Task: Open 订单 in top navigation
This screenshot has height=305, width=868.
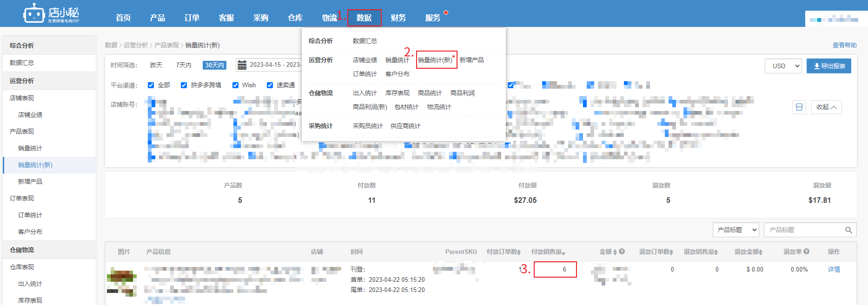Action: pyautogui.click(x=192, y=18)
